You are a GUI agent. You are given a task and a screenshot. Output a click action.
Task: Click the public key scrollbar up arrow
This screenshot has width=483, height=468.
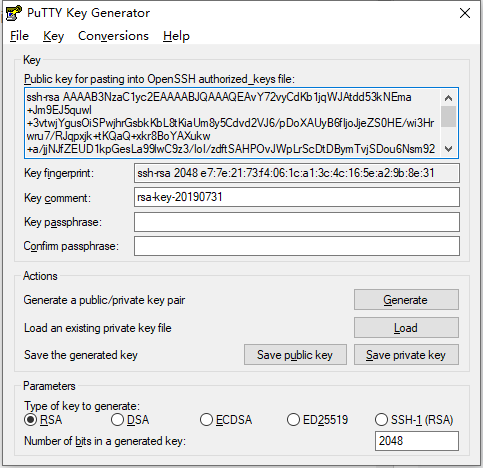[x=449, y=98]
